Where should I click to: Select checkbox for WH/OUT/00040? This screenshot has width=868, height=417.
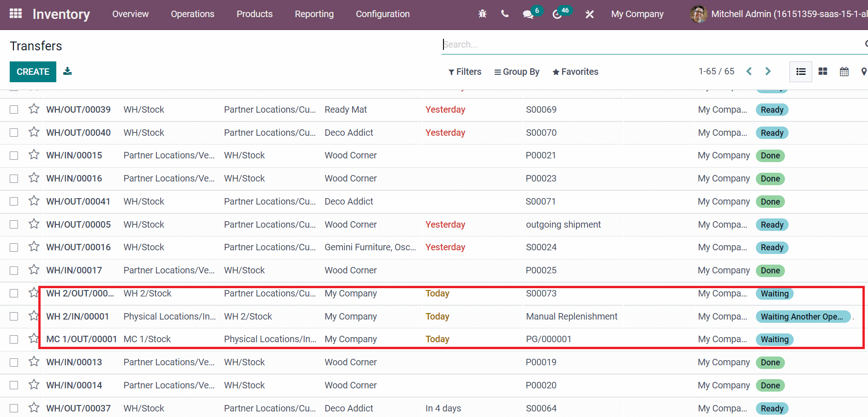point(14,133)
